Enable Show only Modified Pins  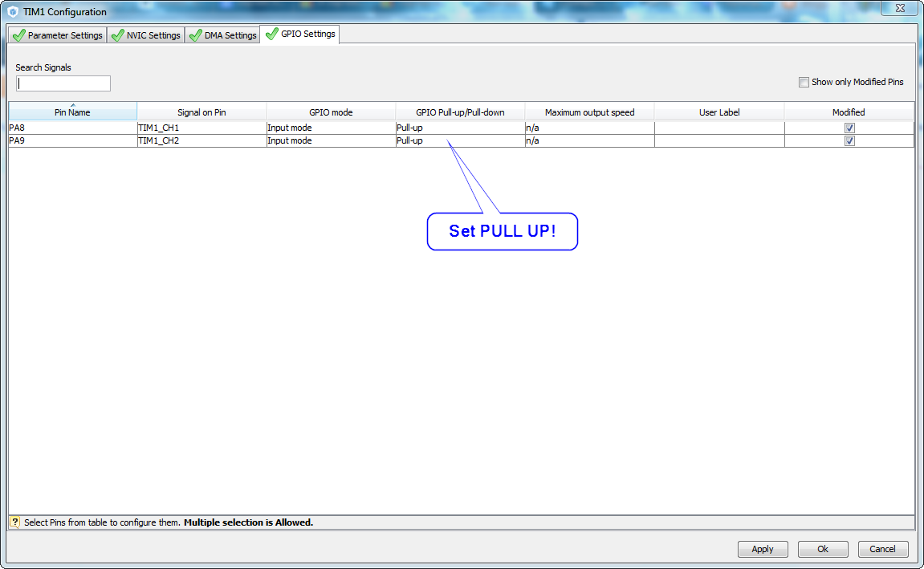(804, 82)
